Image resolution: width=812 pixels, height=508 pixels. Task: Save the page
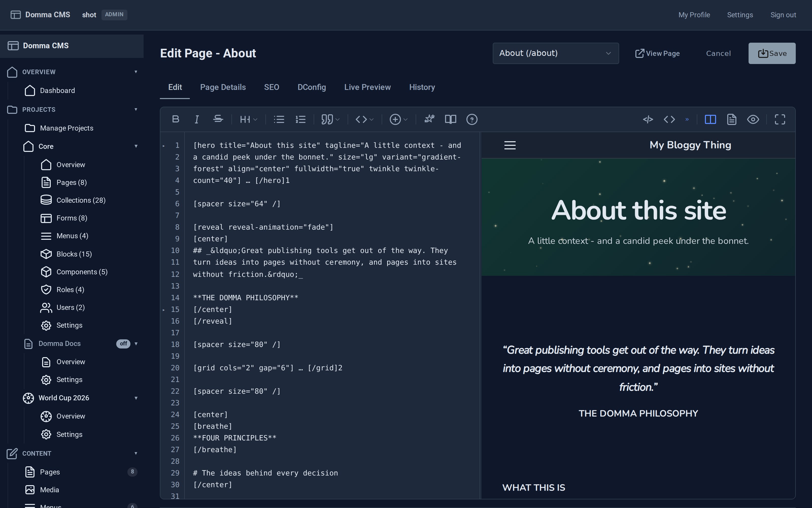pyautogui.click(x=772, y=53)
